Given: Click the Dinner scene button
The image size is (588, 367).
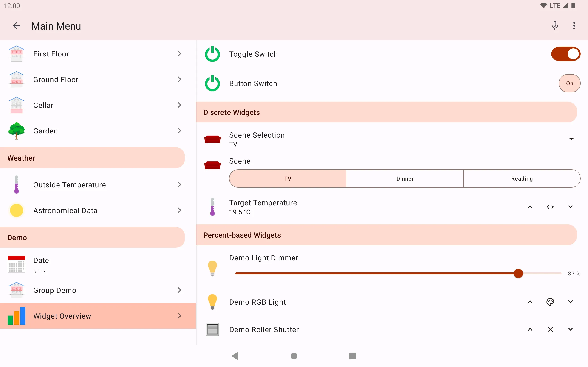Looking at the screenshot, I should coord(404,178).
